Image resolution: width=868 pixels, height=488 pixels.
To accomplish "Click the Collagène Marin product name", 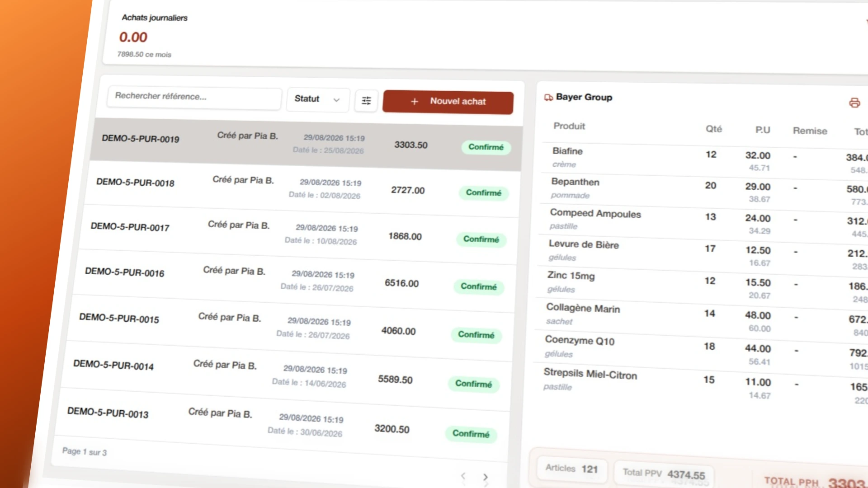I will click(x=583, y=308).
